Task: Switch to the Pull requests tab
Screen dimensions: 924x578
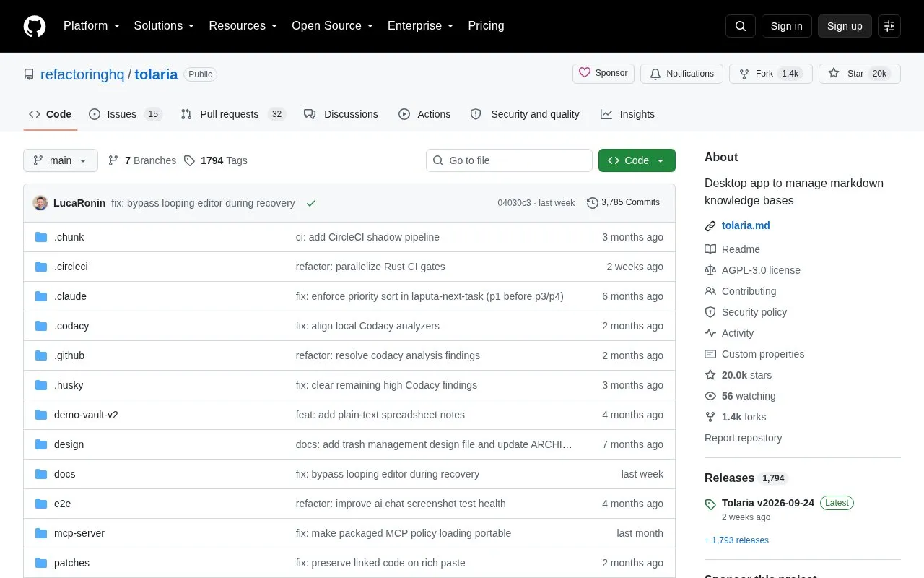Action: [233, 114]
